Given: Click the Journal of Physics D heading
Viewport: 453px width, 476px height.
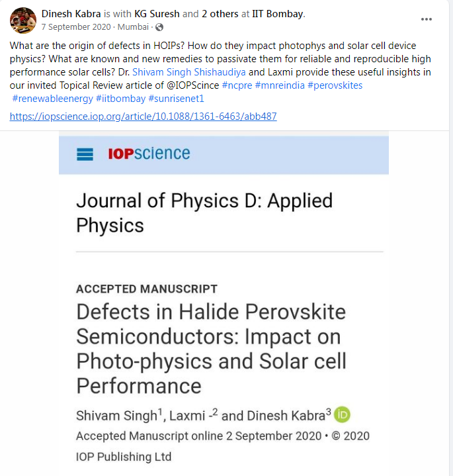Looking at the screenshot, I should coord(204,212).
